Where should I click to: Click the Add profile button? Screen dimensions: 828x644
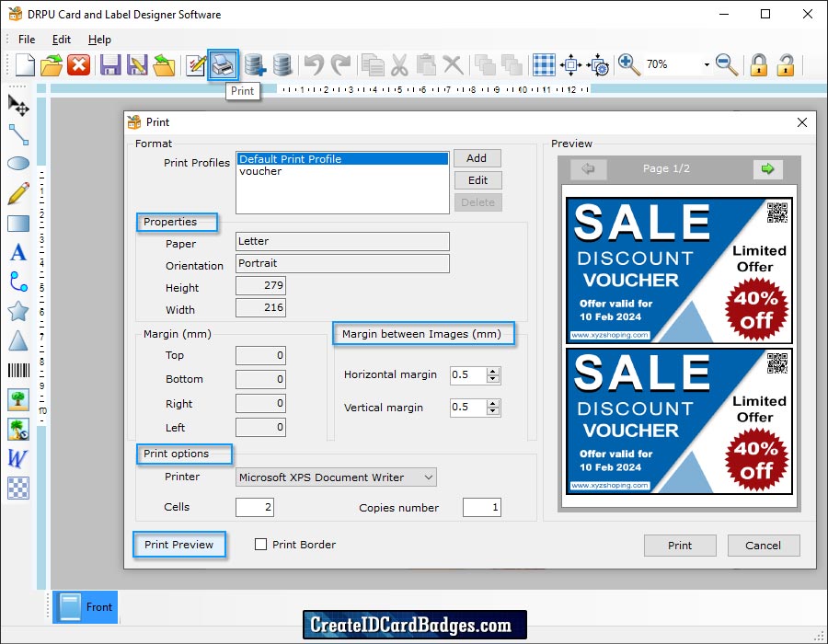click(477, 158)
